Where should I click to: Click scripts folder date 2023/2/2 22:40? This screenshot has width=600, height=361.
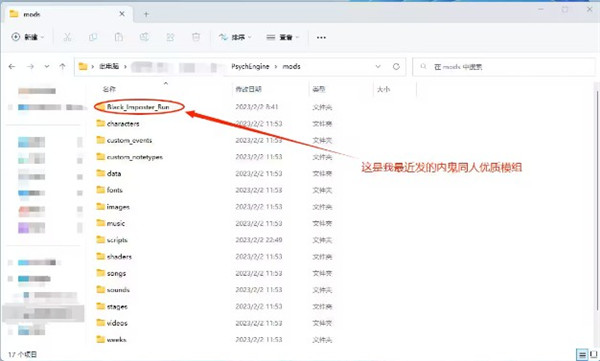259,240
